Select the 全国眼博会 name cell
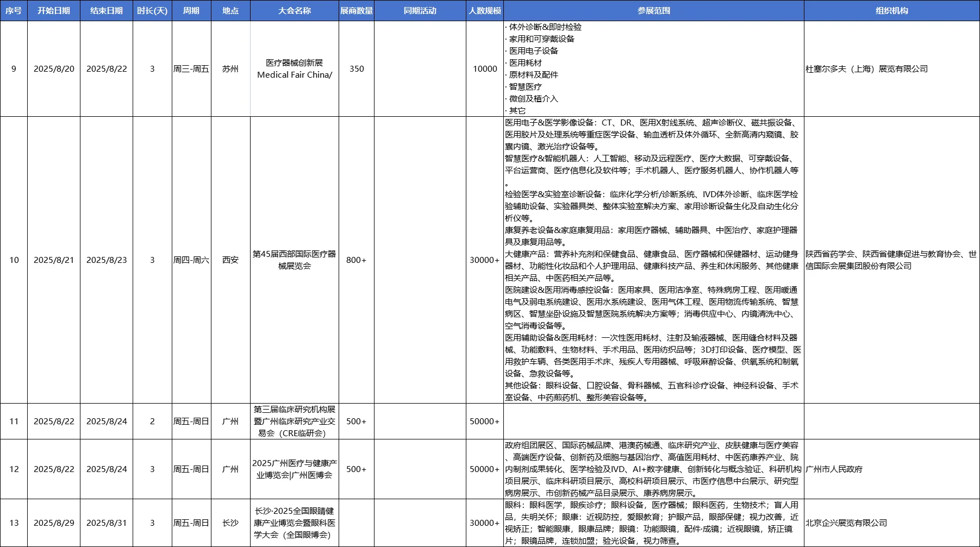Viewport: 980px width, 547px height. point(295,523)
